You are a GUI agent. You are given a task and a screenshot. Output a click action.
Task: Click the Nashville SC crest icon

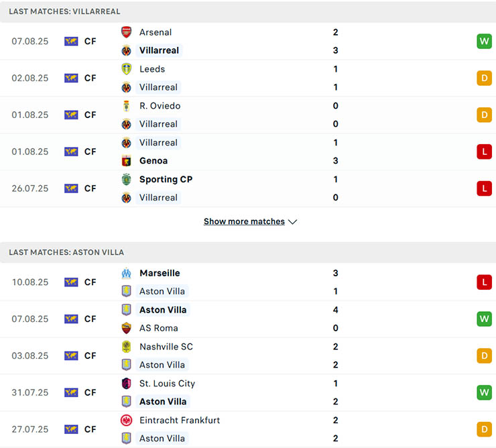point(126,347)
